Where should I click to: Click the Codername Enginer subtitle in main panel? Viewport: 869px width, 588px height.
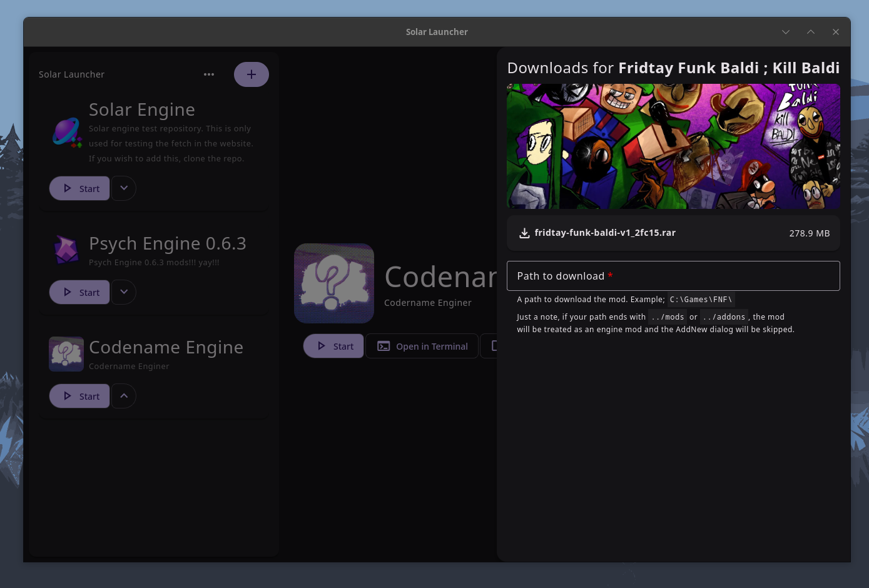428,303
